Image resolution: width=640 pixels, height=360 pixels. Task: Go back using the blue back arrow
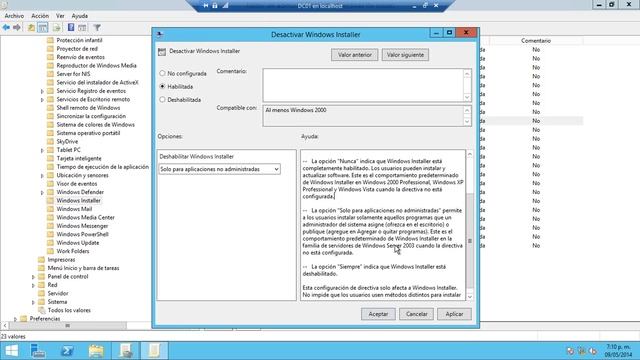click(x=6, y=28)
